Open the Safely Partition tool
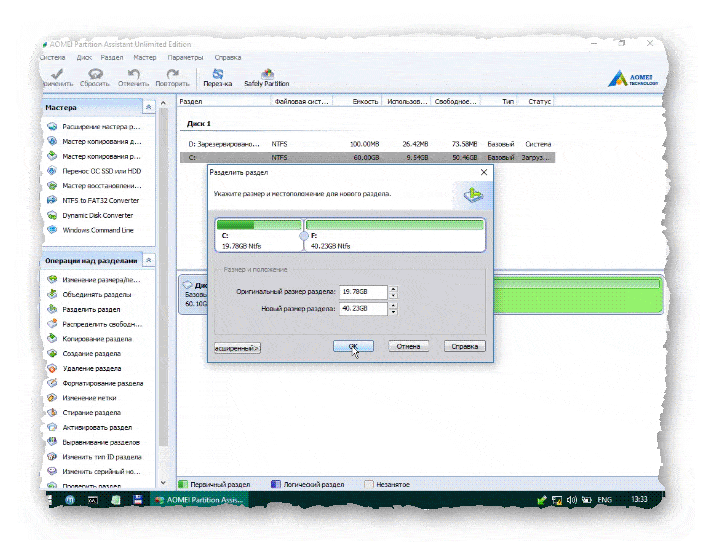The width and height of the screenshot is (704, 544). [267, 77]
